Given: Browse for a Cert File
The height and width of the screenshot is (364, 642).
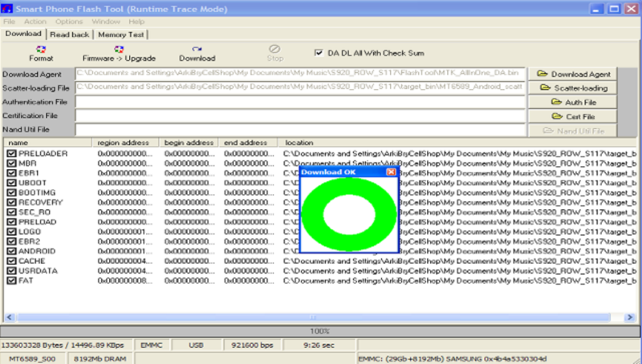Looking at the screenshot, I should [574, 116].
